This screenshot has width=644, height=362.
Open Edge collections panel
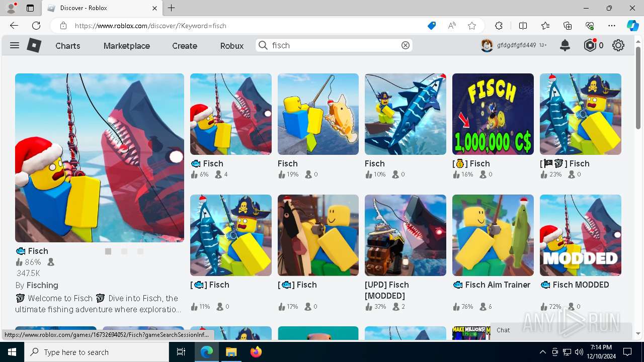click(x=568, y=26)
